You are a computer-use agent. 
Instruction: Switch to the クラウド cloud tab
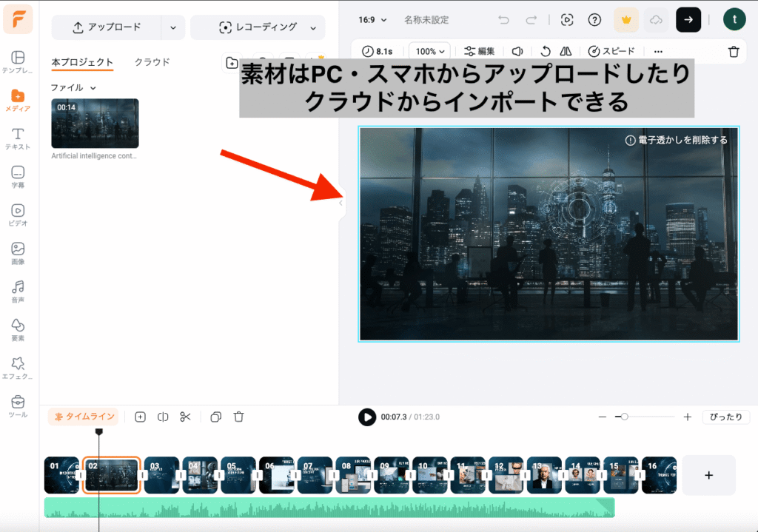click(x=152, y=62)
